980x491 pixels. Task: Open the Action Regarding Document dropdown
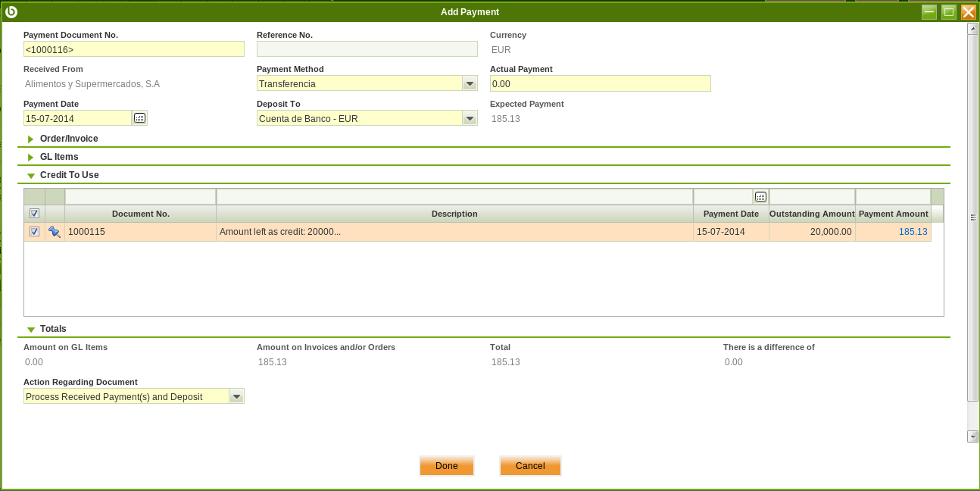[x=236, y=397]
